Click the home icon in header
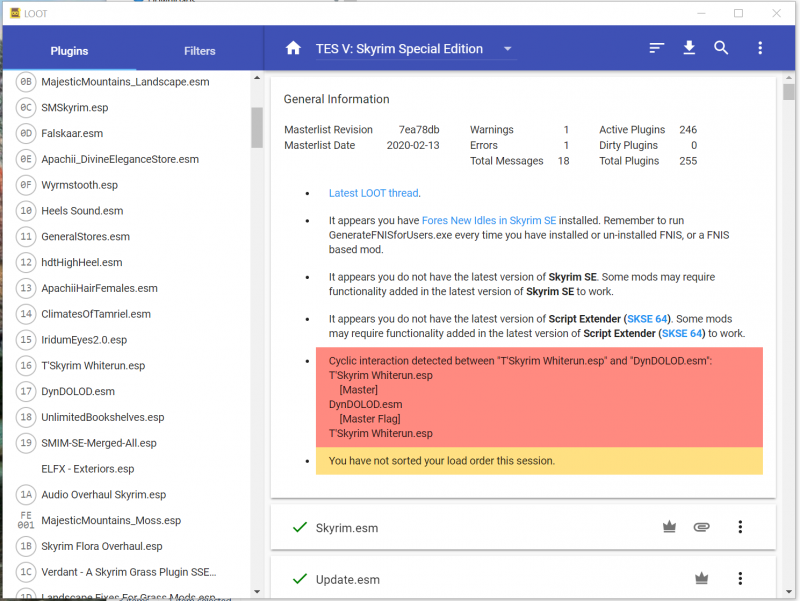The height and width of the screenshot is (601, 800). [293, 48]
